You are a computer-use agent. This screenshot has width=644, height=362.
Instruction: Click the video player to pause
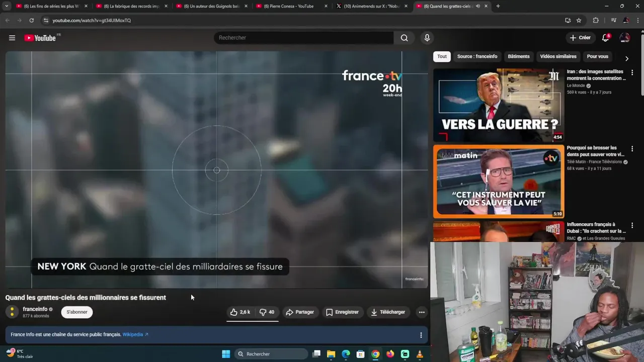(217, 170)
